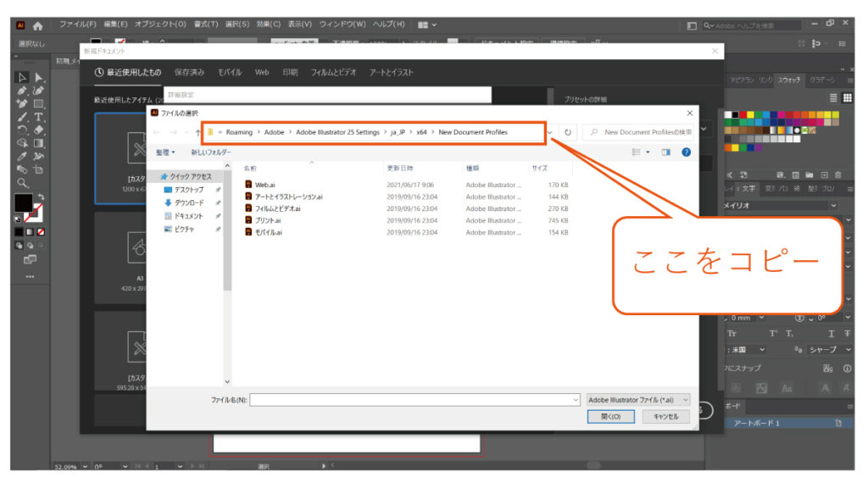The width and height of the screenshot is (868, 488).
Task: Choose the Paintbrush tool
Action: click(x=22, y=117)
